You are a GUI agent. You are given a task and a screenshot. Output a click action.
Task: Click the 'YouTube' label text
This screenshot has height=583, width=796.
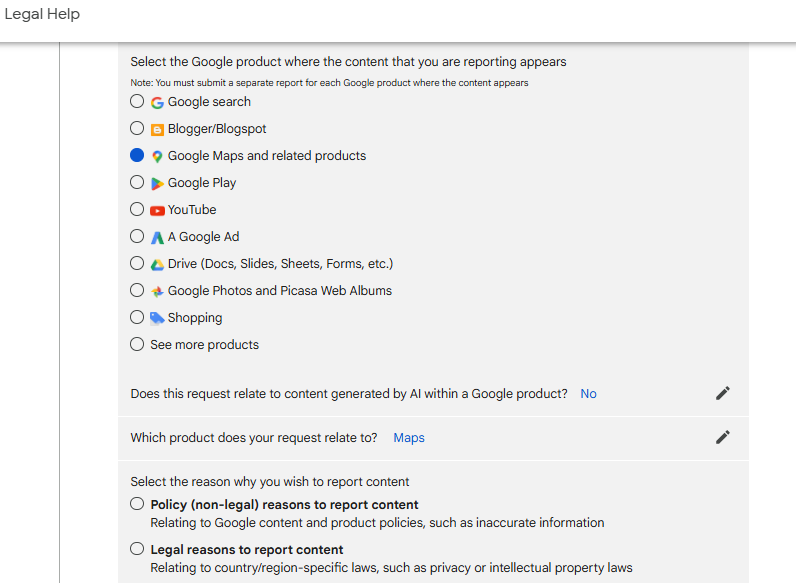pos(192,209)
